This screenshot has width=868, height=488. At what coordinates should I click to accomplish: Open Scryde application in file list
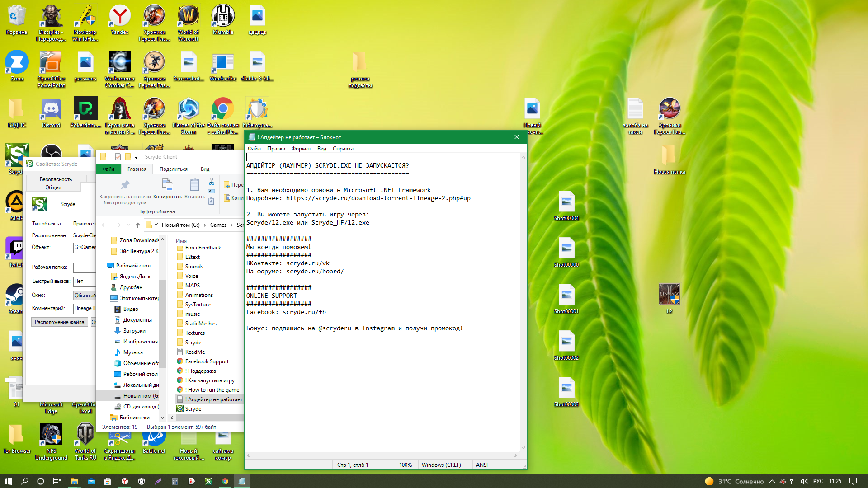pyautogui.click(x=193, y=409)
